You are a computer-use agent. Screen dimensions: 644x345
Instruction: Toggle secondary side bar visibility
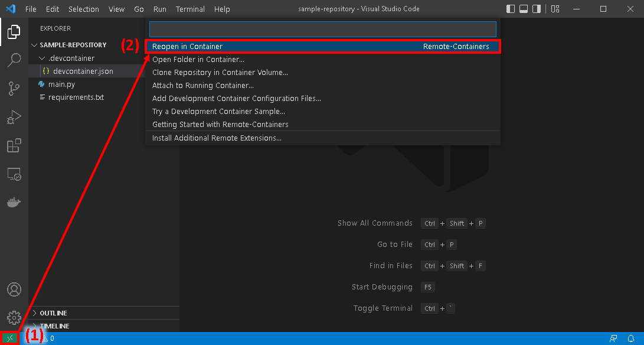point(537,9)
